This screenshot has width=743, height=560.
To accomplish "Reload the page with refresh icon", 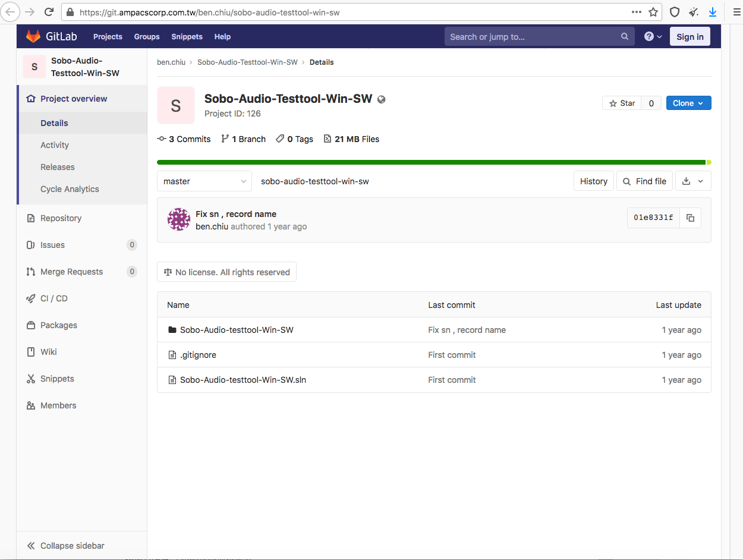I will (49, 12).
